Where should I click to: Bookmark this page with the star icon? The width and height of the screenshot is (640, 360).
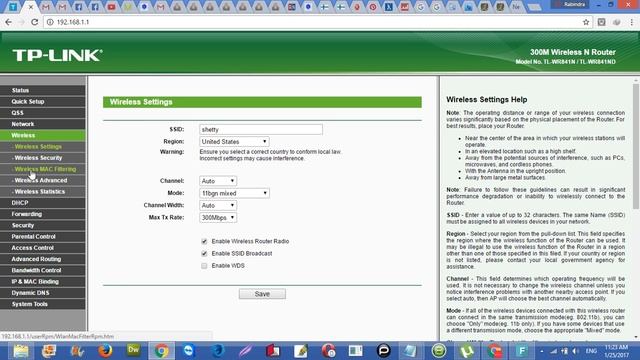586,22
